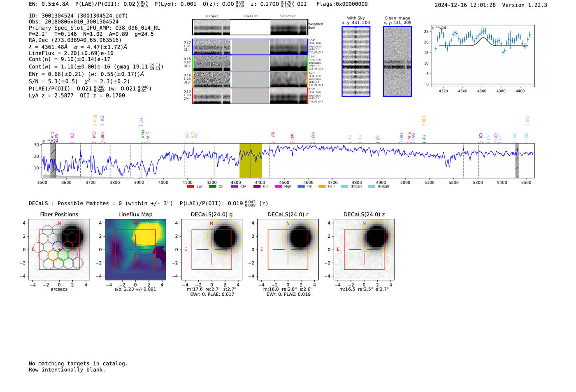The image size is (576, 392).
Task: Select the Weighted Sum 2D spectrum row
Action: [250, 27]
